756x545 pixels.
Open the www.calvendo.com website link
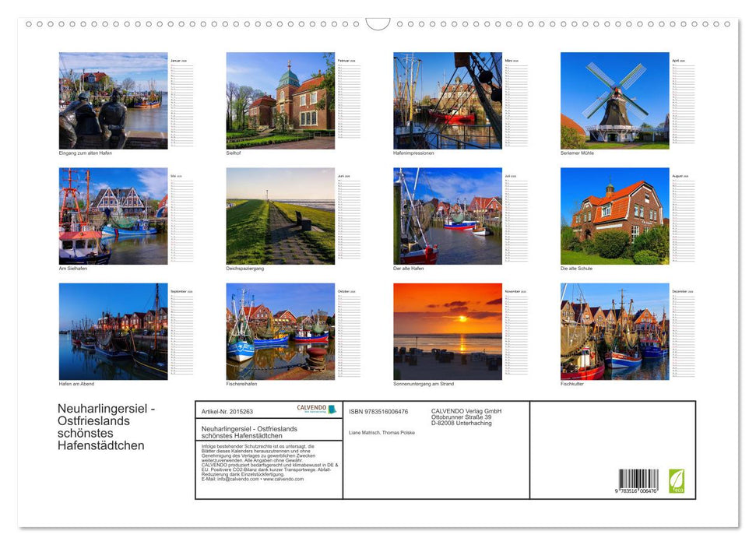[283, 480]
